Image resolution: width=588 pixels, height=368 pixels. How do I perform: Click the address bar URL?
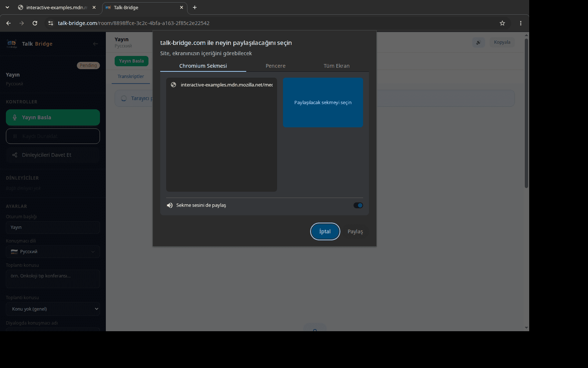[x=134, y=23]
